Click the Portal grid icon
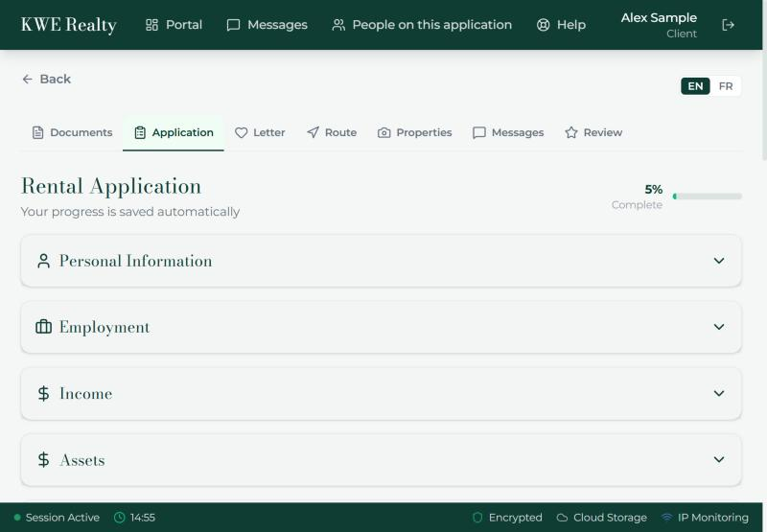Viewport: 767px width, 532px height. tap(152, 25)
